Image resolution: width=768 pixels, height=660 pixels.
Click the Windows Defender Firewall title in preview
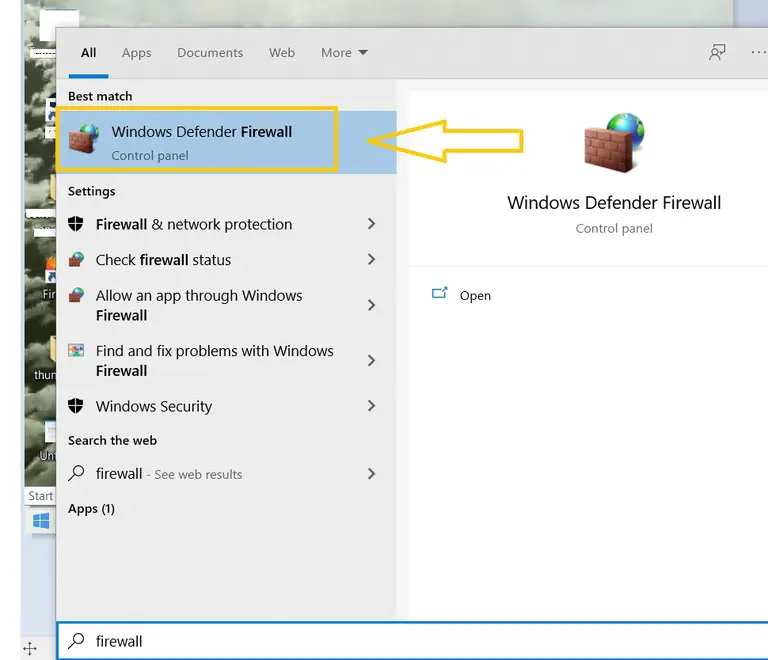[x=614, y=203]
